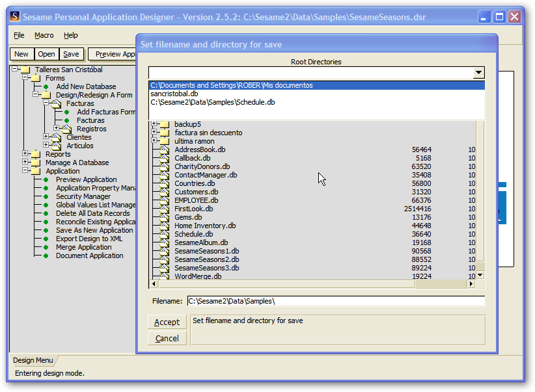Open the Help menu
The height and width of the screenshot is (392, 535).
(x=71, y=35)
